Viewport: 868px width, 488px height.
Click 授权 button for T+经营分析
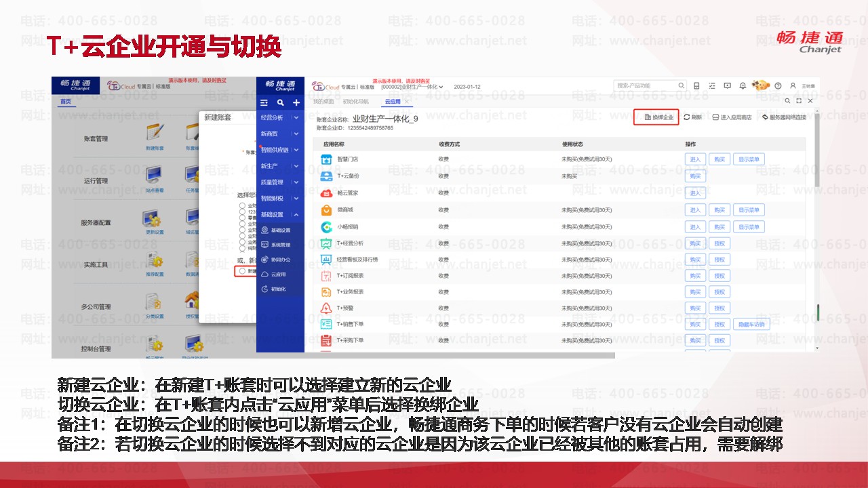point(719,243)
